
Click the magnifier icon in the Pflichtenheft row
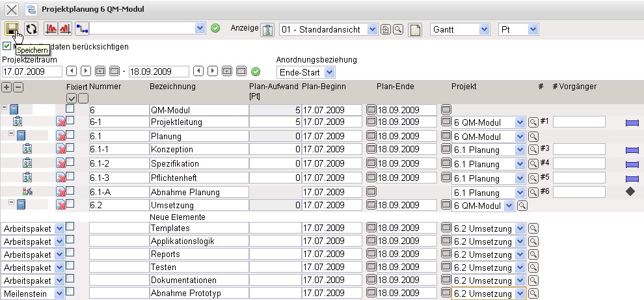pyautogui.click(x=533, y=178)
